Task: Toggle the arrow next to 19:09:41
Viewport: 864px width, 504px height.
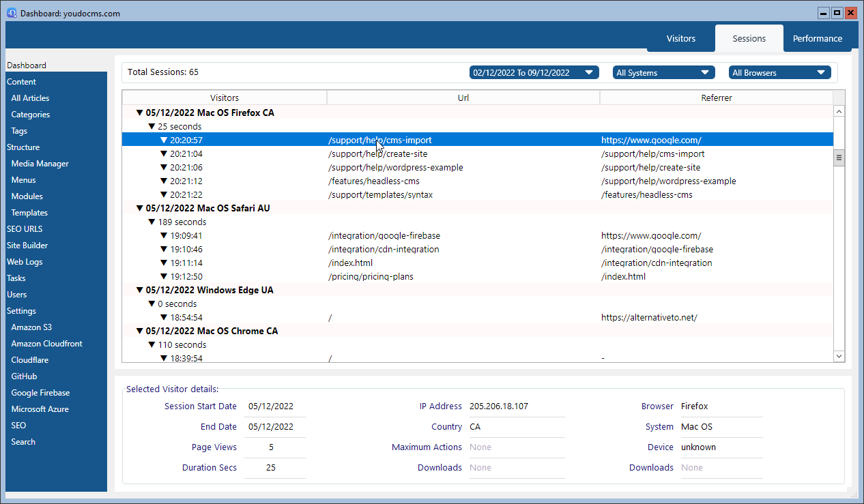Action: tap(164, 236)
